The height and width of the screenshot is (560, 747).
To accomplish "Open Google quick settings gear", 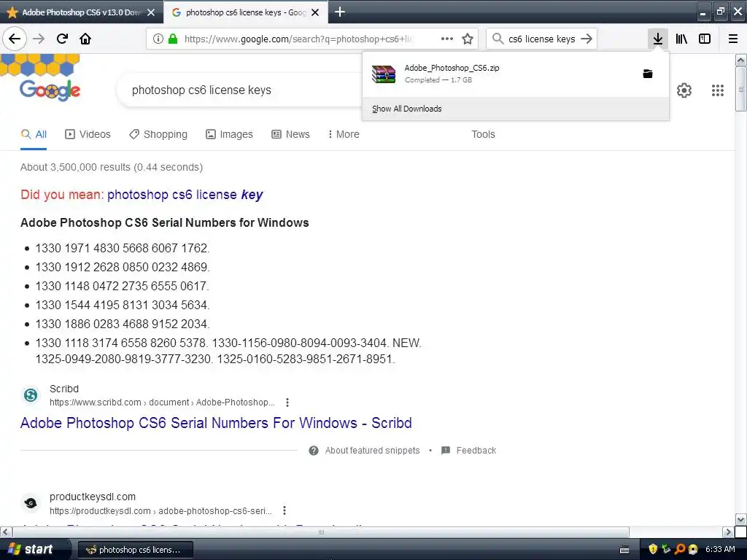I will click(x=684, y=90).
